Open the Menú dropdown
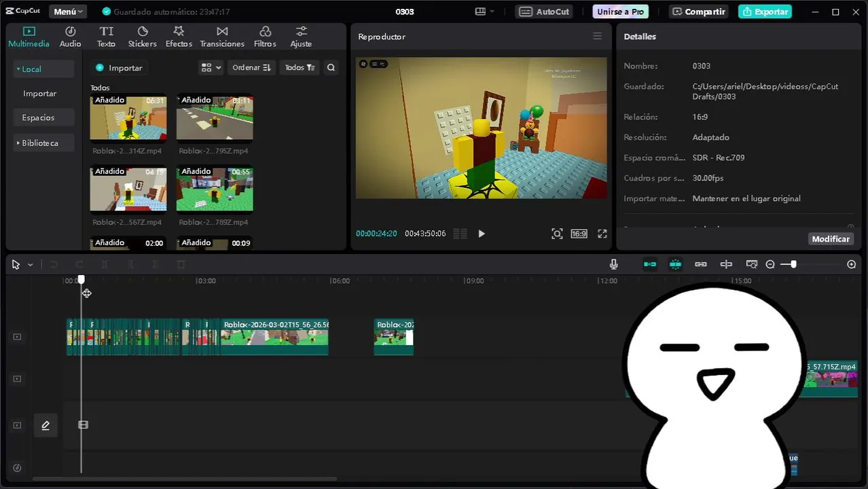Viewport: 868px width, 489px height. click(67, 12)
